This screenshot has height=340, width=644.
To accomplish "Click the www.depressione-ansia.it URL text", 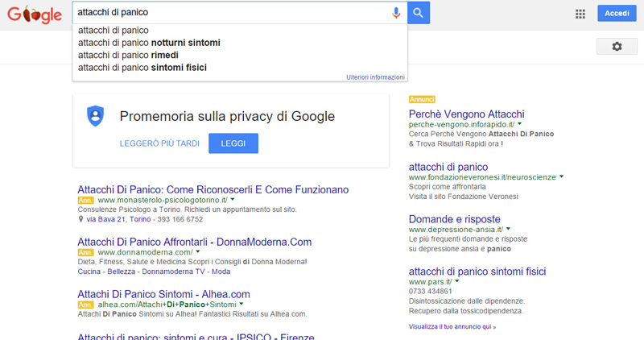I will (x=456, y=230).
